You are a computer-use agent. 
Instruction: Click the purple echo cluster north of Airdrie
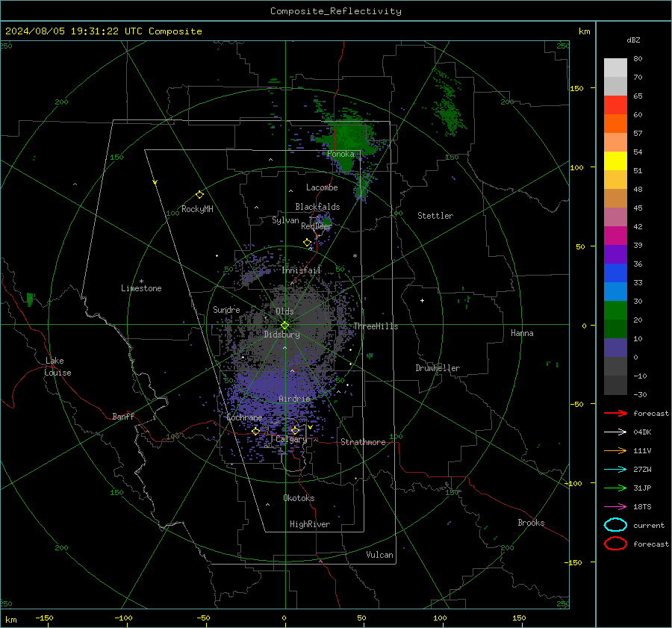(270, 384)
